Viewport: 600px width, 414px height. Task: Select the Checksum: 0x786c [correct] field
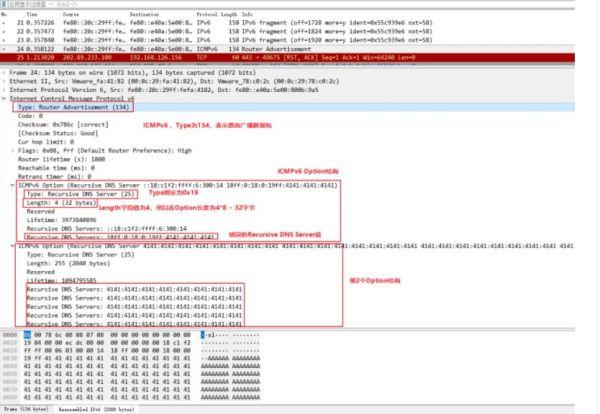[x=63, y=125]
